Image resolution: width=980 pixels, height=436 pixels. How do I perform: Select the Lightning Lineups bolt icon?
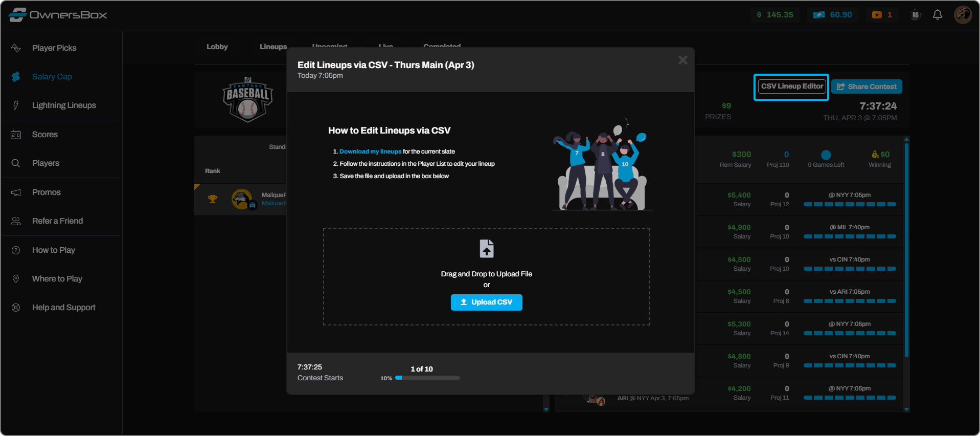tap(16, 105)
